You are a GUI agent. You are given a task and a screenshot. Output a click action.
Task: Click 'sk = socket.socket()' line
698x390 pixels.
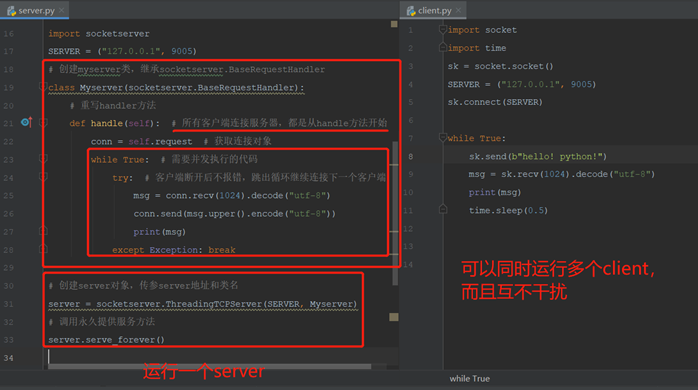click(x=500, y=66)
